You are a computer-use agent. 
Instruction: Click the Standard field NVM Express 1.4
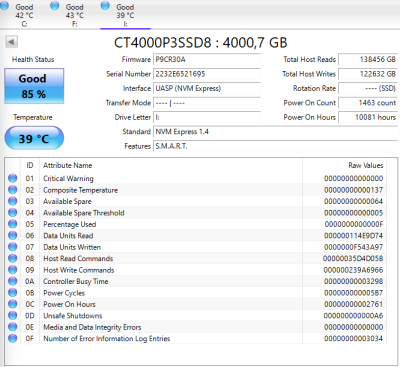coord(275,132)
